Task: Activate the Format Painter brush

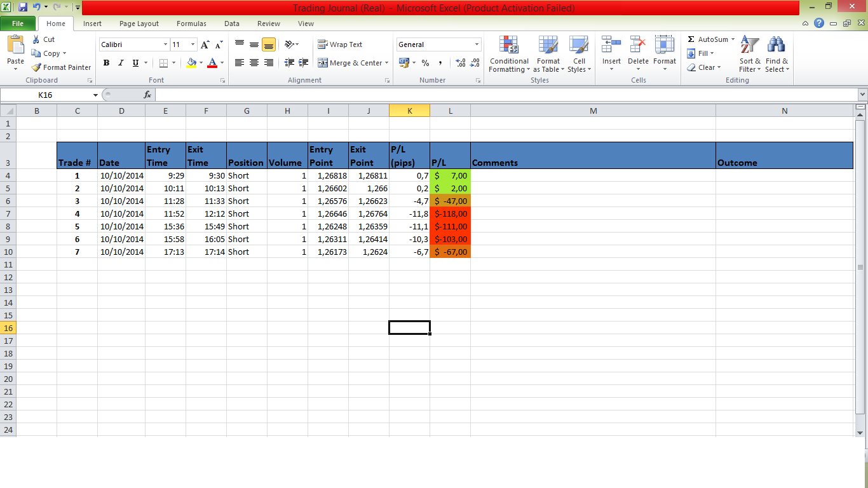Action: 61,67
